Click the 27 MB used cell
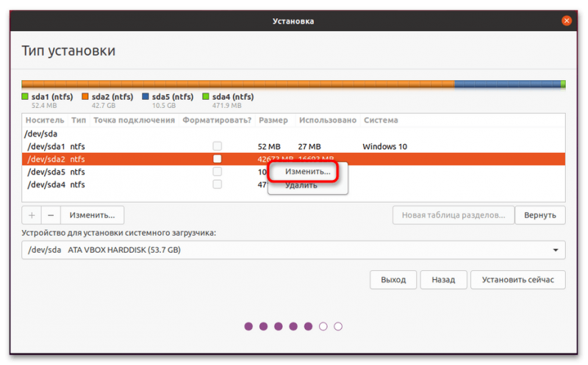This screenshot has height=365, width=588. pyautogui.click(x=309, y=147)
